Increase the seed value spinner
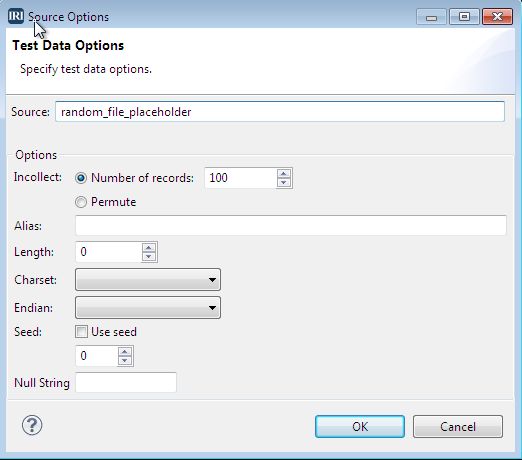The height and width of the screenshot is (460, 522). pyautogui.click(x=124, y=352)
